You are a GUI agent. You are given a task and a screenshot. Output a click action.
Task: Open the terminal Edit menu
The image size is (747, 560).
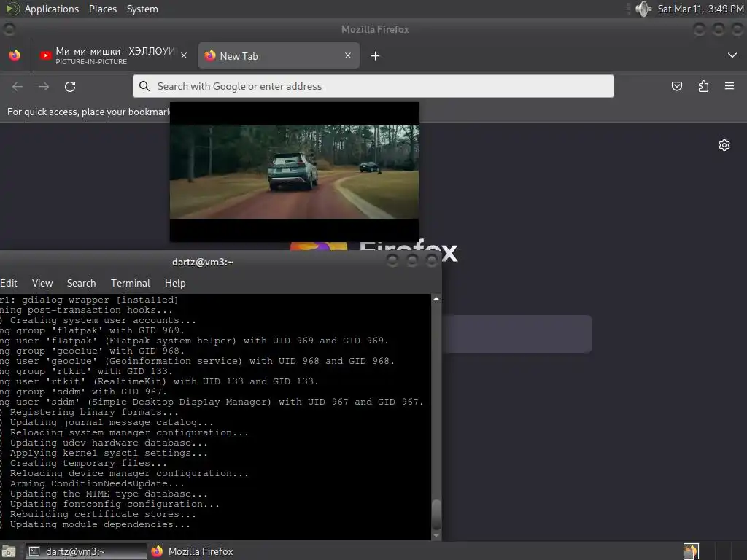click(x=9, y=283)
